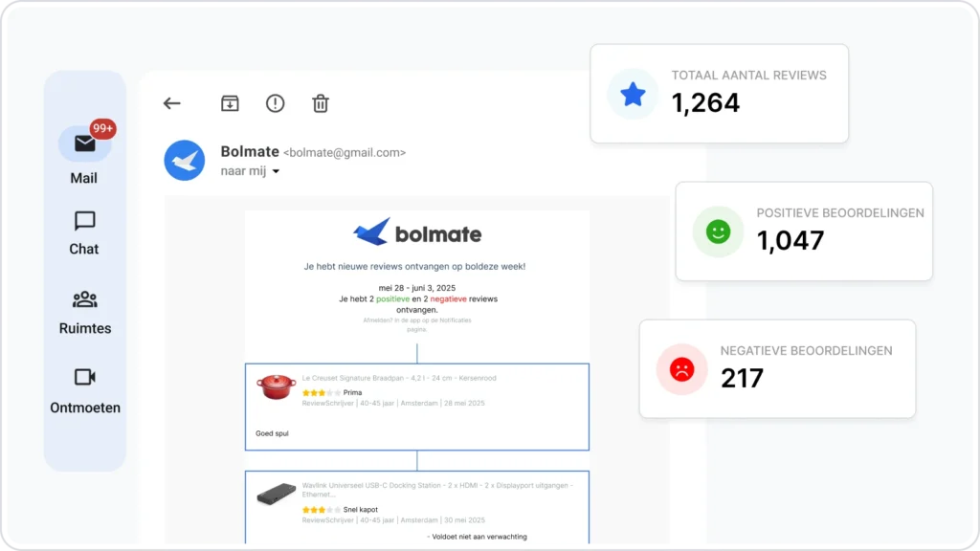
Task: Click the 'mei 28 - juni 3, 2025' date
Action: tap(417, 288)
